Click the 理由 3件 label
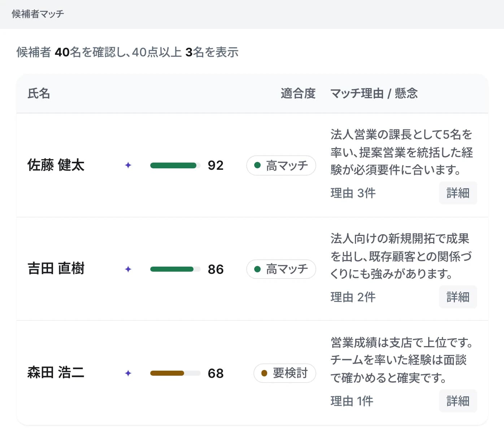 pyautogui.click(x=353, y=193)
